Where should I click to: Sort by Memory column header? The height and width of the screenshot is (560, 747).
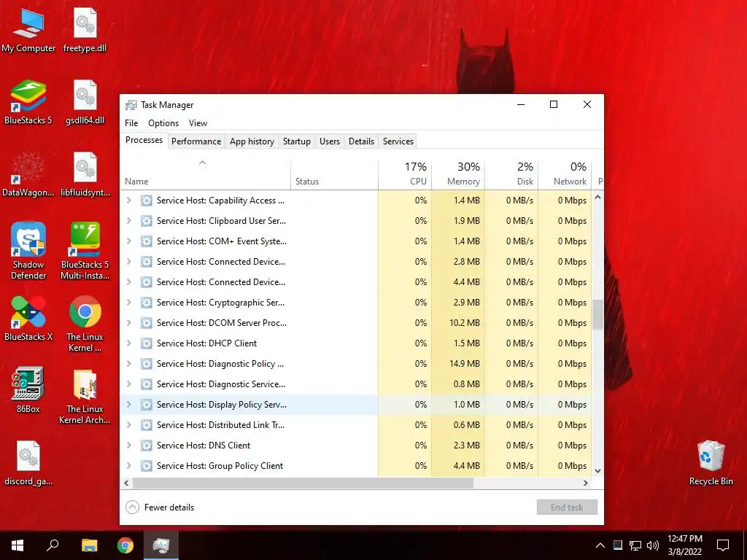458,174
